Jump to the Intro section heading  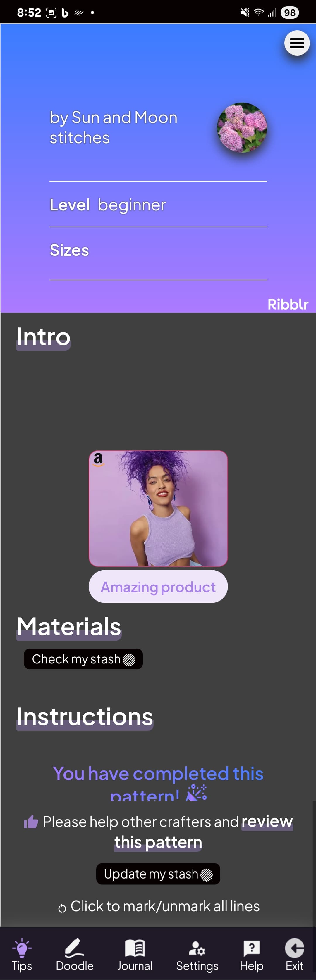point(43,337)
